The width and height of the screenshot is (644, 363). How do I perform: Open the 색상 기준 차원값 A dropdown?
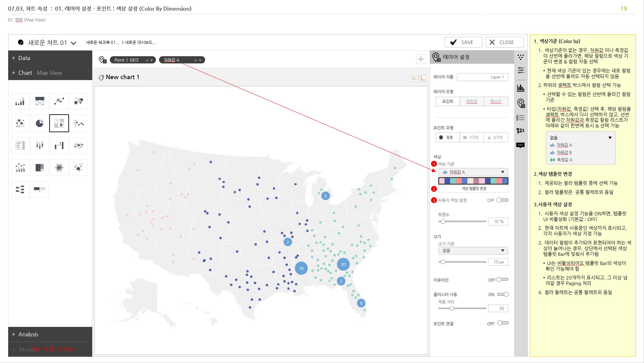[473, 172]
